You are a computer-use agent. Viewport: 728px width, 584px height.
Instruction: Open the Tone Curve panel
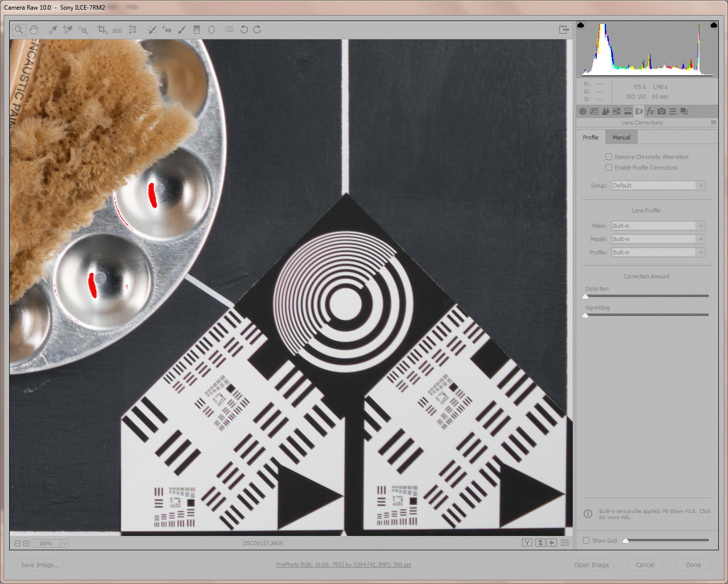[594, 111]
